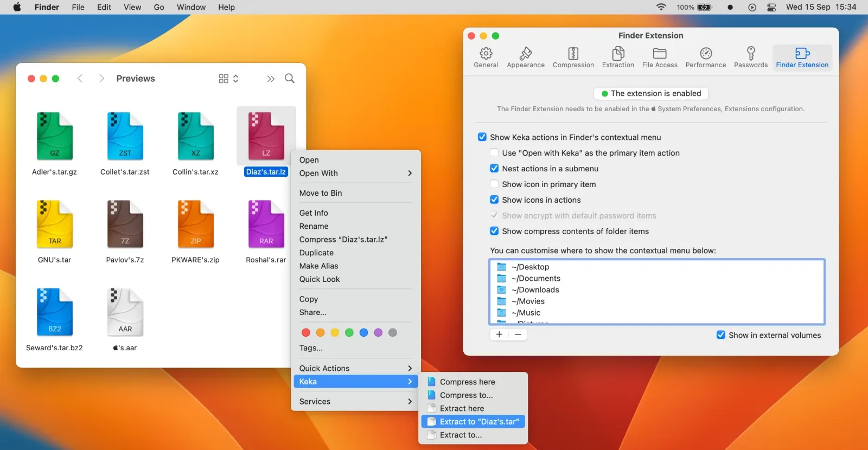This screenshot has width=868, height=450.
Task: Toggle Nest actions in a submenu
Action: pyautogui.click(x=494, y=169)
